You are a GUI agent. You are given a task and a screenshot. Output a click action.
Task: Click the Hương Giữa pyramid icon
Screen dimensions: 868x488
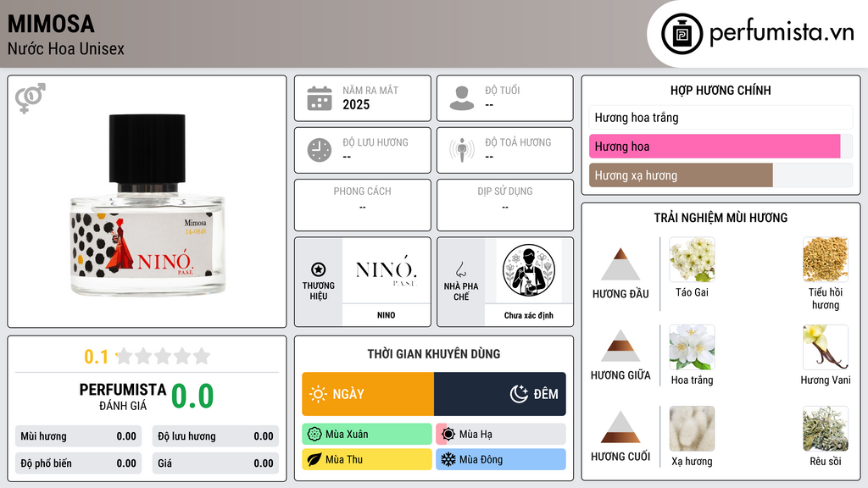620,346
